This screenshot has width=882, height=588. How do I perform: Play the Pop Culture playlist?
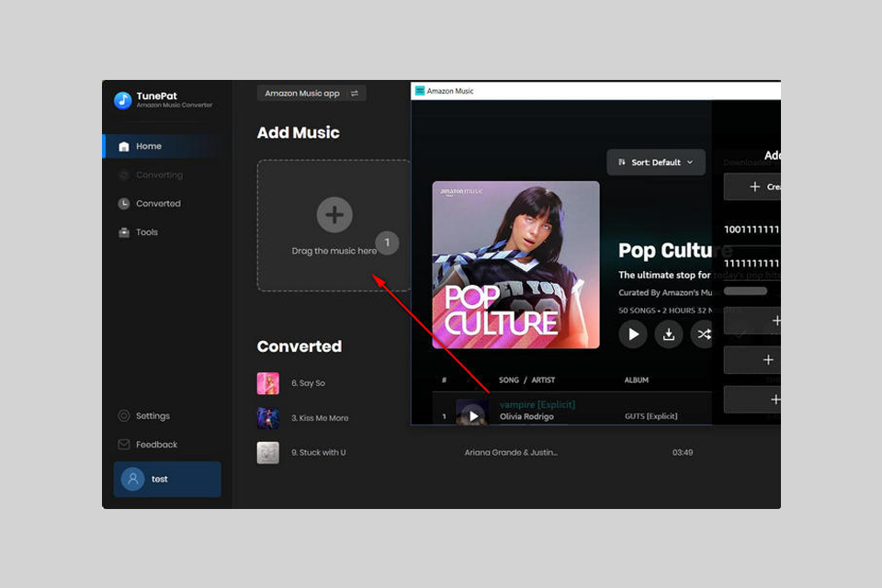[x=633, y=334]
